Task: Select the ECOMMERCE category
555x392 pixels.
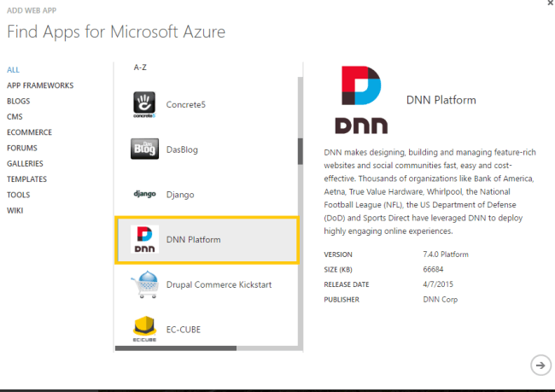Action: pos(29,132)
